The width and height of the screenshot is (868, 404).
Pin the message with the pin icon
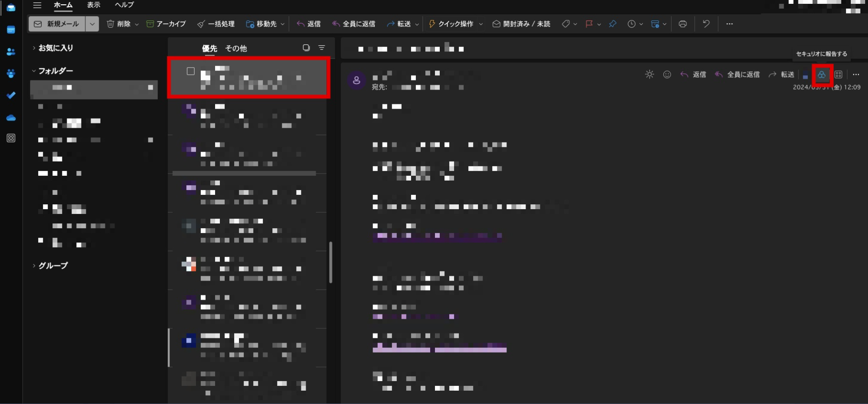612,24
